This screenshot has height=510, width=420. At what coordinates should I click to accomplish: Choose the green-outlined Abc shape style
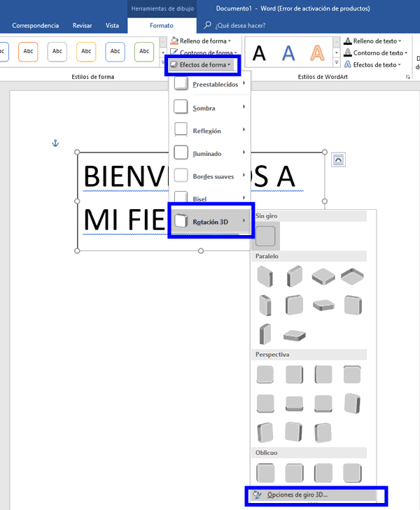pos(144,52)
